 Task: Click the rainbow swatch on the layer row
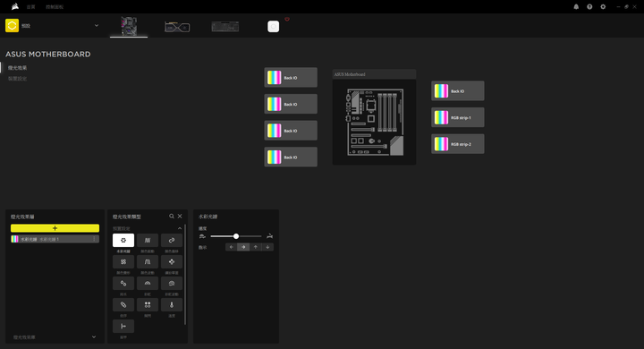coord(15,239)
